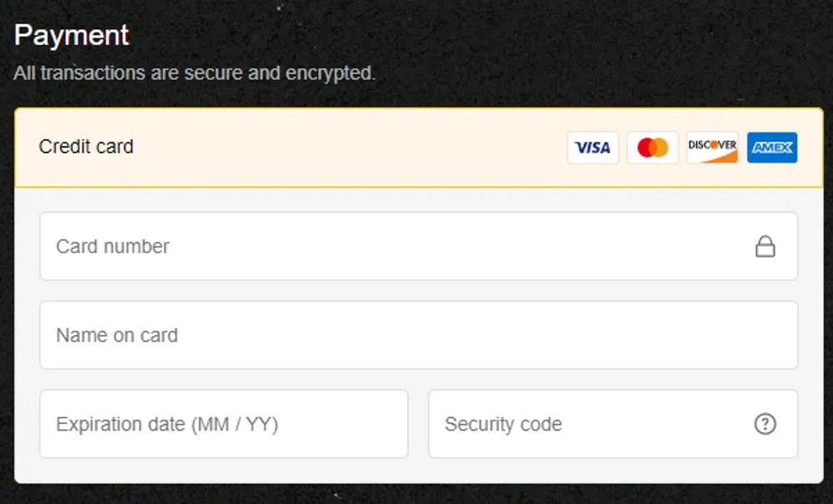Screen dimensions: 833x504
Task: Click the Visa card logo
Action: [x=593, y=147]
